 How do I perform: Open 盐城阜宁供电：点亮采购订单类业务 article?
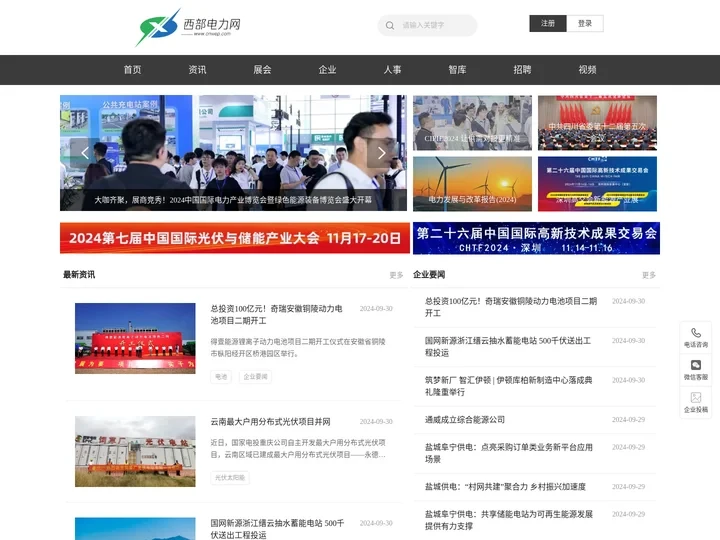click(508, 453)
